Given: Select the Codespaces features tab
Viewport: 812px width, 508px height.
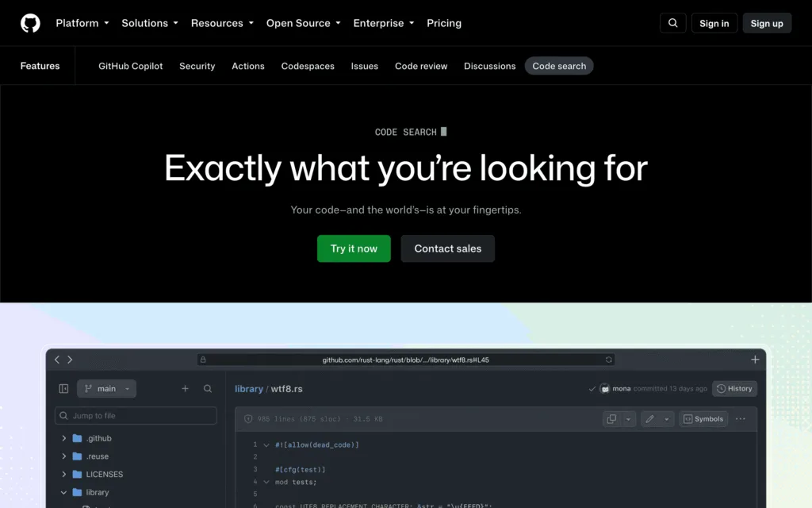Looking at the screenshot, I should 308,66.
